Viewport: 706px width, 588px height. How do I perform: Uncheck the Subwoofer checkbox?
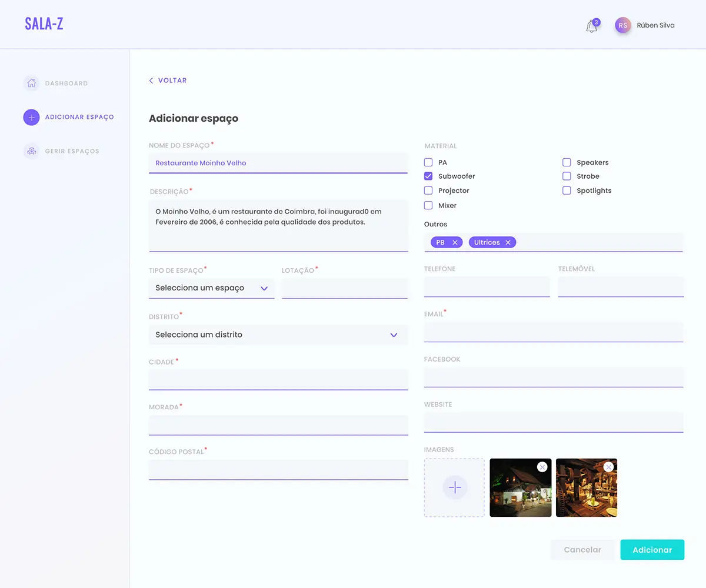[428, 176]
